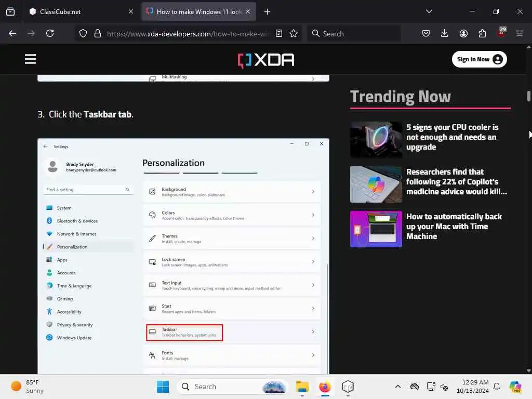Viewport: 532px width, 399px height.
Task: Click the extension icon with 29 badge
Action: 501,33
